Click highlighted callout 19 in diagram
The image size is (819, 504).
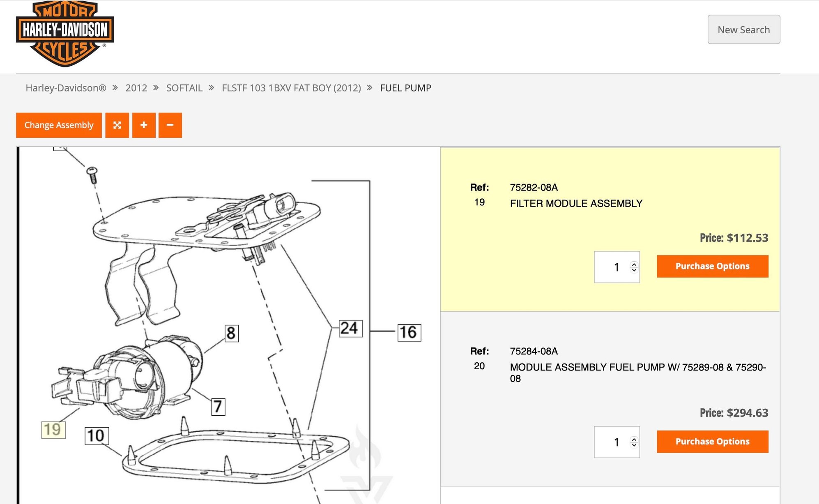pos(53,430)
